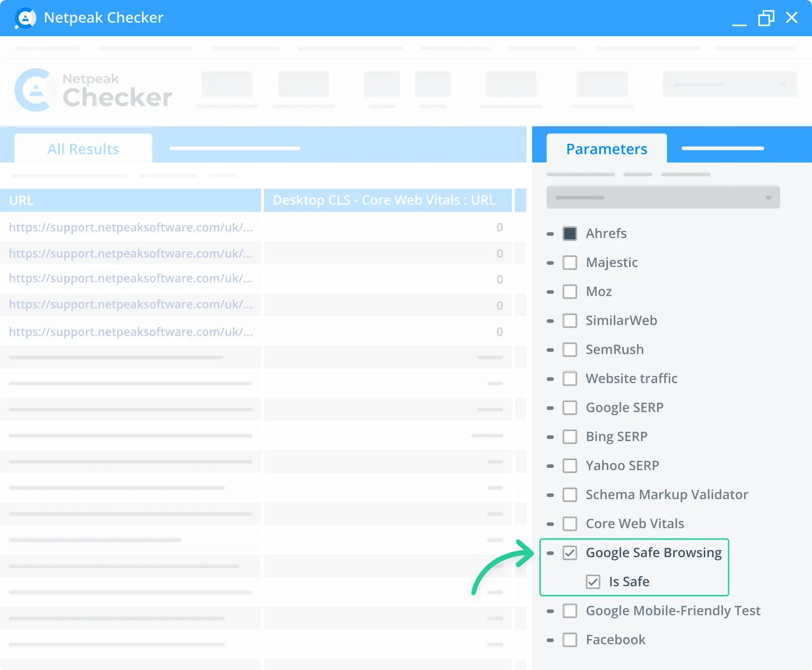Collapse the Google Safe Browsing group
The height and width of the screenshot is (670, 812).
[550, 553]
